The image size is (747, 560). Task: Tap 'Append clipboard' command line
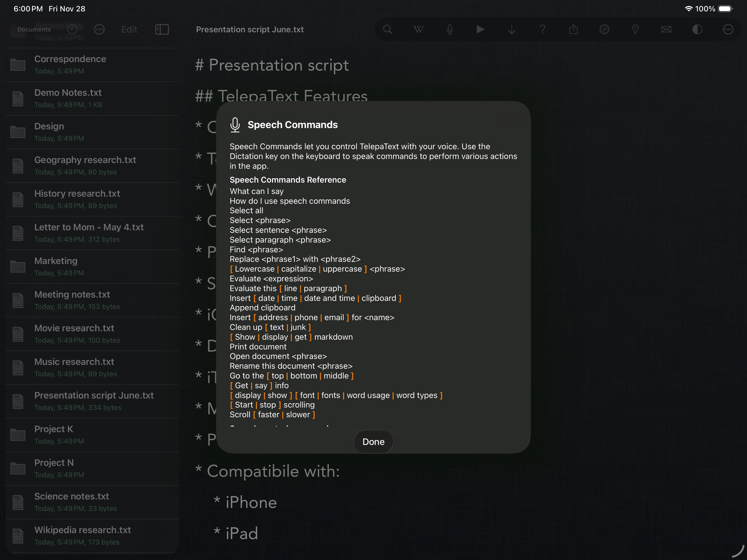(262, 307)
